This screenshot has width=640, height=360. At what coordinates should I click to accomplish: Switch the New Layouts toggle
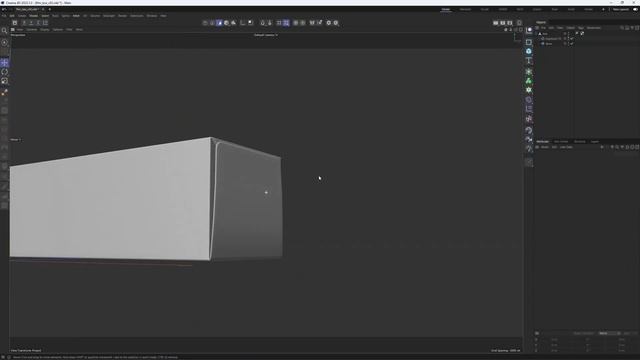point(636,9)
